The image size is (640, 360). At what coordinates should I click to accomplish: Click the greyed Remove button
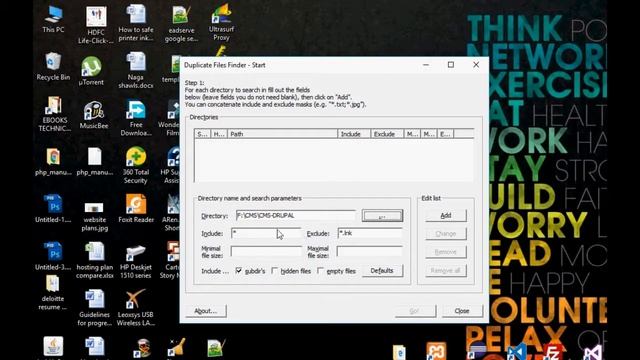pos(446,252)
